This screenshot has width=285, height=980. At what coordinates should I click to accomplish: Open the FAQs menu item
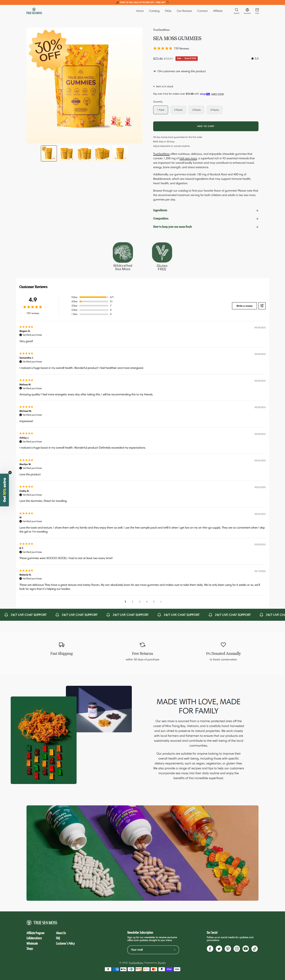168,11
